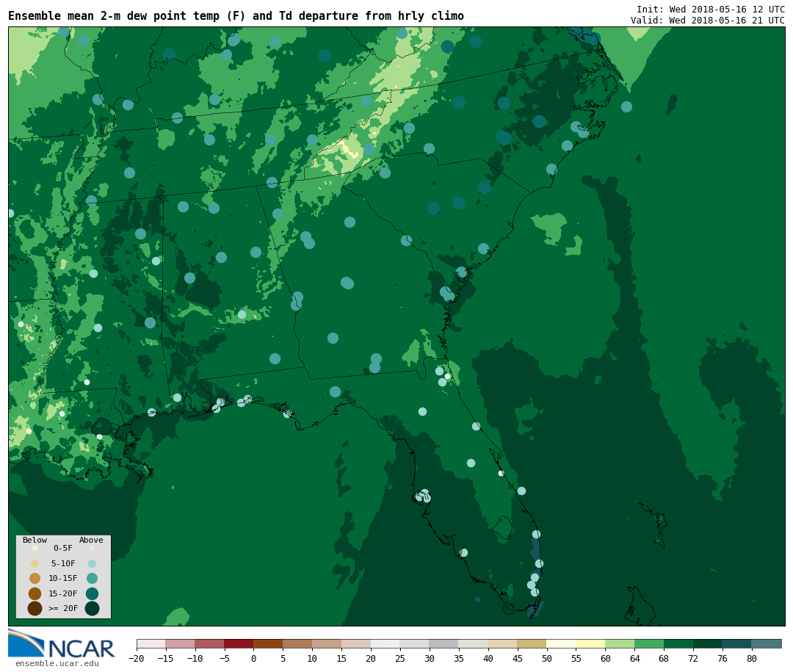Pick the 50 to 55 cream colorbar swatch
The image size is (793, 672).
pyautogui.click(x=562, y=643)
